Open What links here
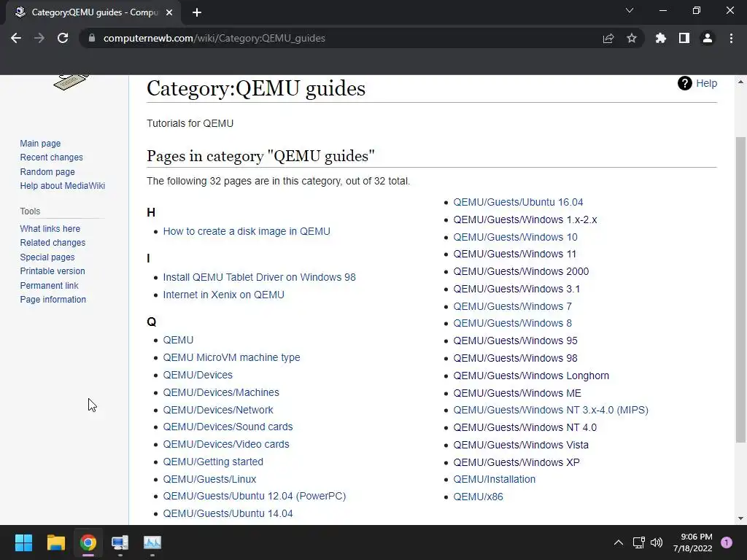This screenshot has height=560, width=747. (50, 228)
